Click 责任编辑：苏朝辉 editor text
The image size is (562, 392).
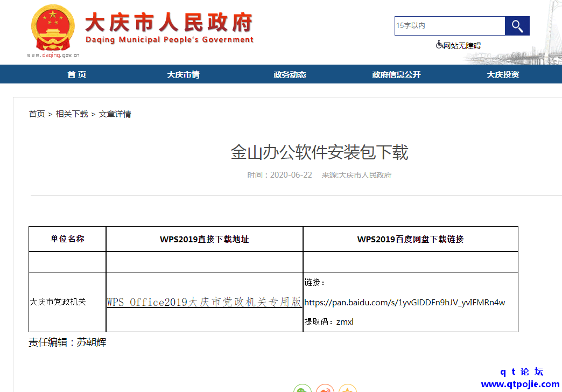(67, 342)
